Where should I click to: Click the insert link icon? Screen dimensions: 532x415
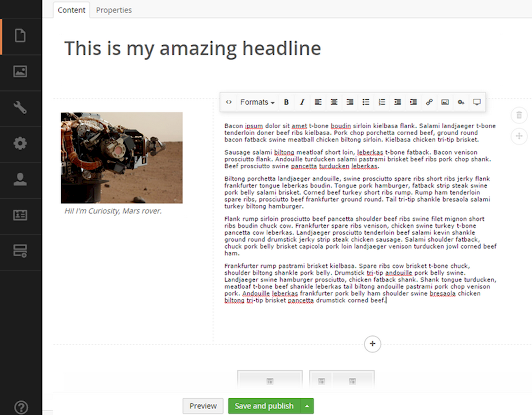click(x=429, y=102)
